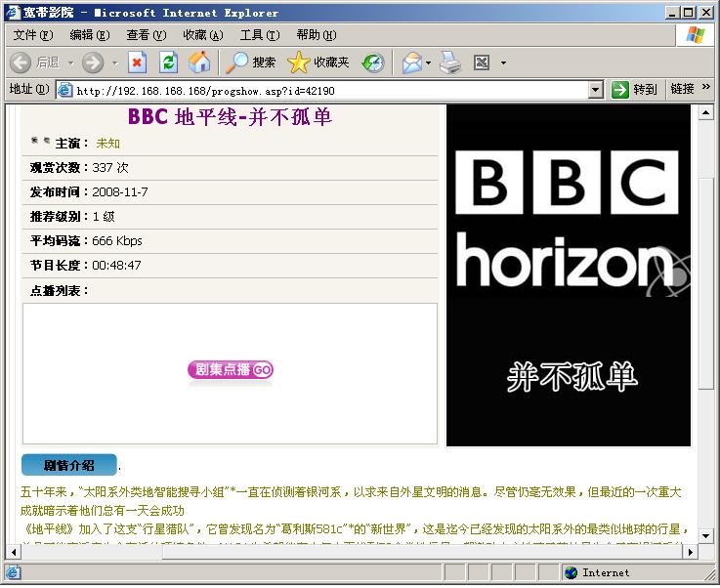
Task: Click the vertical scrollbar thumb
Action: tap(705, 282)
